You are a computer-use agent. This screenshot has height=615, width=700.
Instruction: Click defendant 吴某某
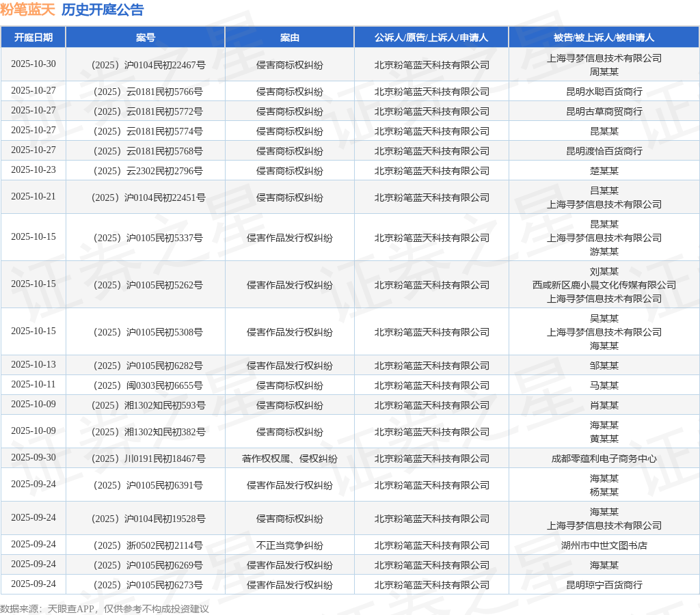point(604,318)
